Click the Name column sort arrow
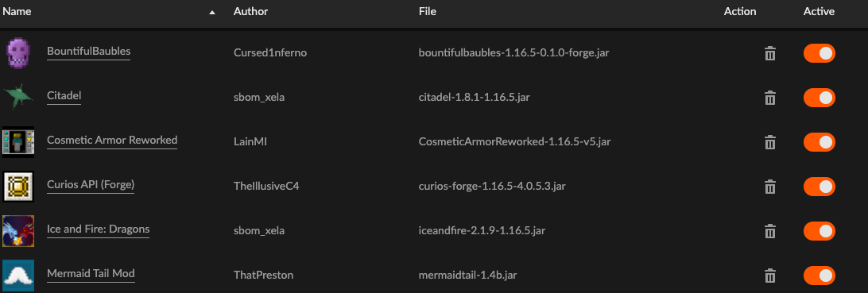868x293 pixels. 212,12
